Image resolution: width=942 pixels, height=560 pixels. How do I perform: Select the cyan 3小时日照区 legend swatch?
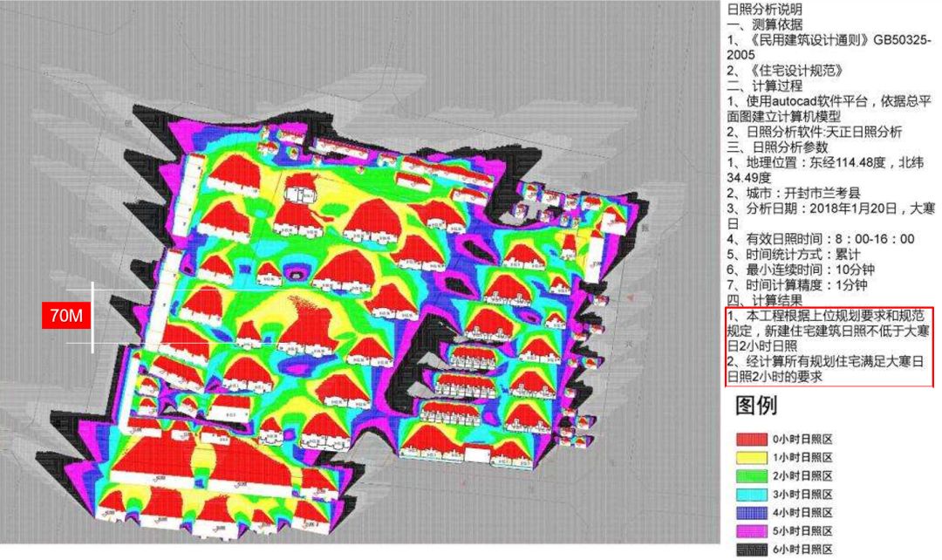[752, 495]
